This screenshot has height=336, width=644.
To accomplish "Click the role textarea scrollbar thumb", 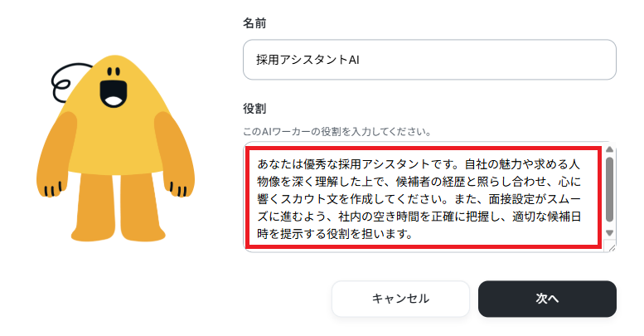I will pyautogui.click(x=609, y=190).
